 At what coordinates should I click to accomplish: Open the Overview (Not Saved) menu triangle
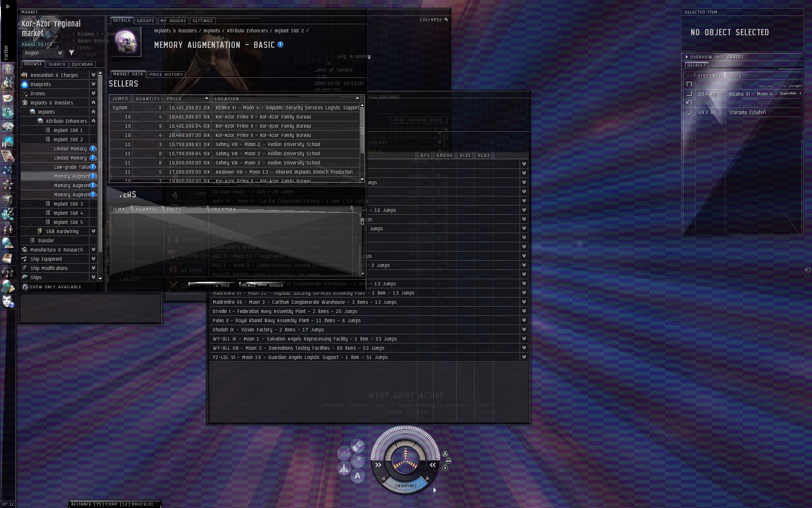687,57
